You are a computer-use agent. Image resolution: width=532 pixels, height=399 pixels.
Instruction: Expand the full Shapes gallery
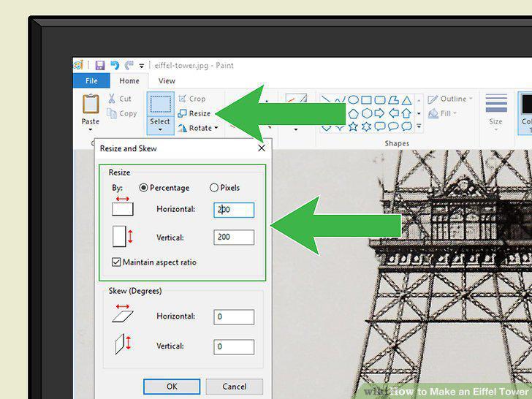[419, 126]
